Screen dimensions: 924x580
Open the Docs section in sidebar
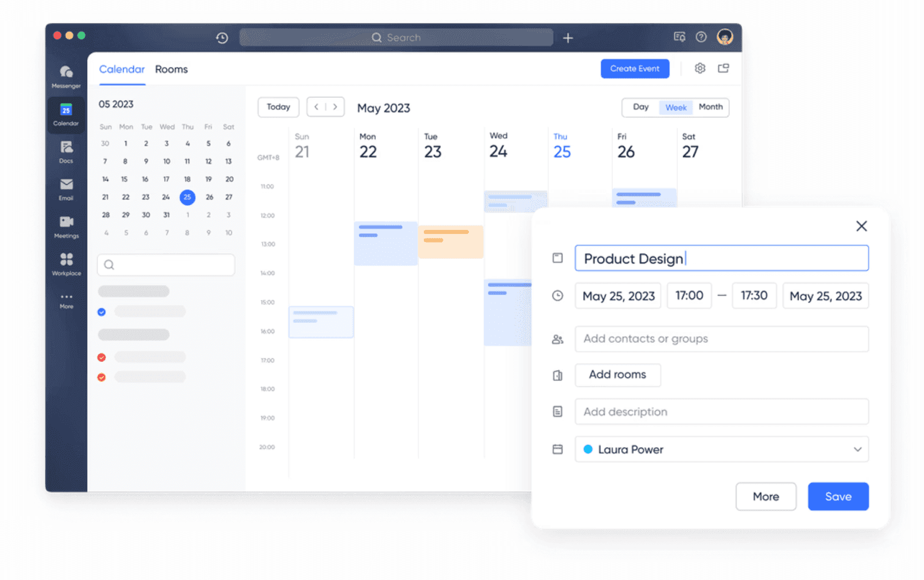coord(66,152)
